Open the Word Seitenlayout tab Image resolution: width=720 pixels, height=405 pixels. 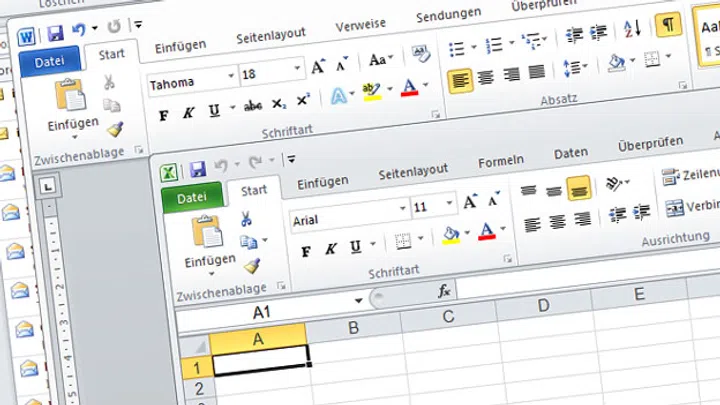point(270,35)
